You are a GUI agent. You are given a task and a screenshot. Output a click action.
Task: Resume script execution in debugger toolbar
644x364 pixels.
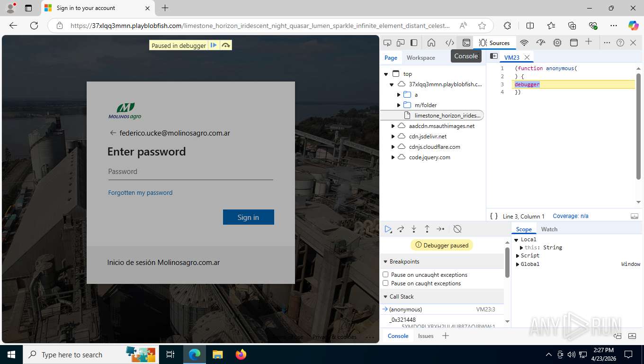(388, 229)
